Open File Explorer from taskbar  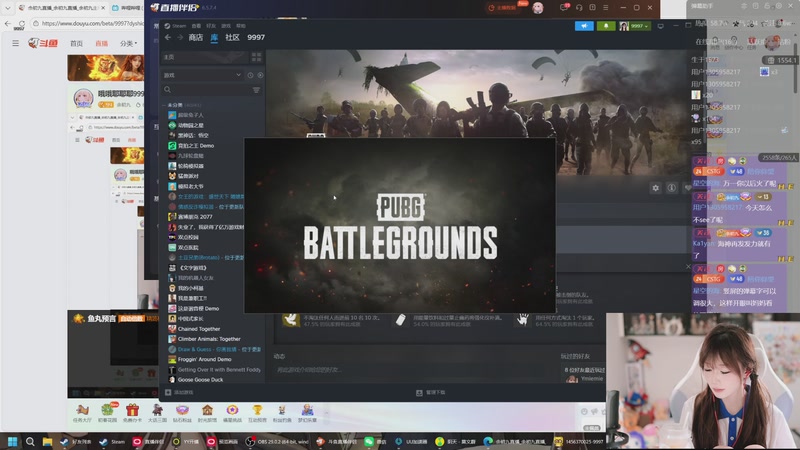click(x=47, y=441)
